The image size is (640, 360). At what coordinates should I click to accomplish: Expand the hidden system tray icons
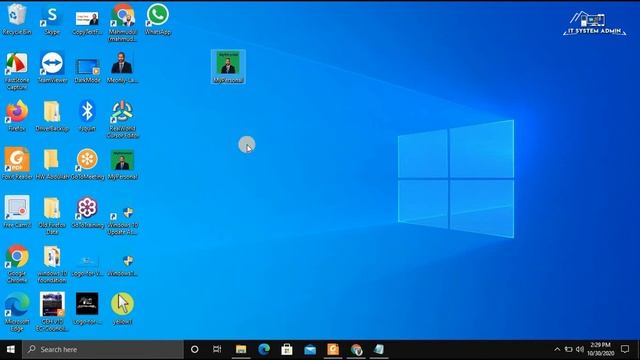point(557,349)
